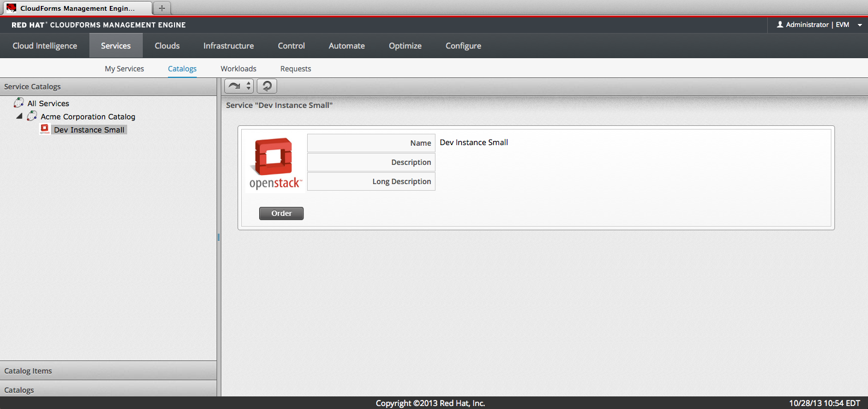Click the OpenStack icon beside Dev Instance Small
Screen dimensions: 868x409
(x=44, y=130)
